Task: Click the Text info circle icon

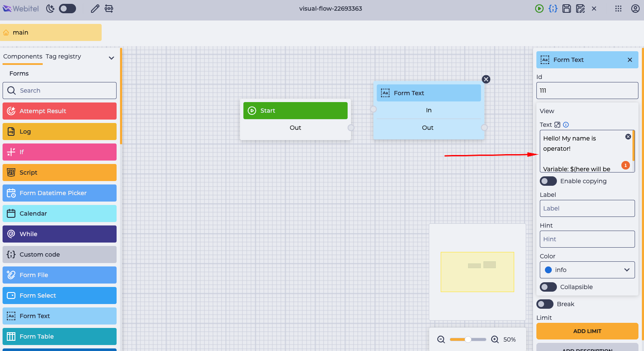Action: tap(566, 125)
